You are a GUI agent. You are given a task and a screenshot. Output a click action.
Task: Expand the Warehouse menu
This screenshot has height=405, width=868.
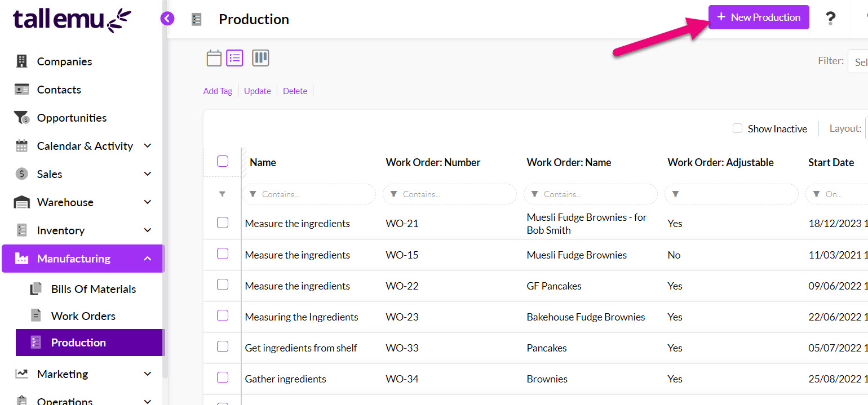point(148,202)
